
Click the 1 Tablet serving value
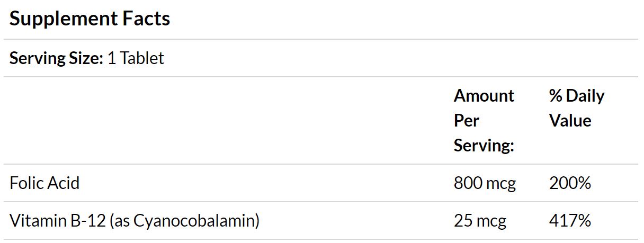point(136,58)
